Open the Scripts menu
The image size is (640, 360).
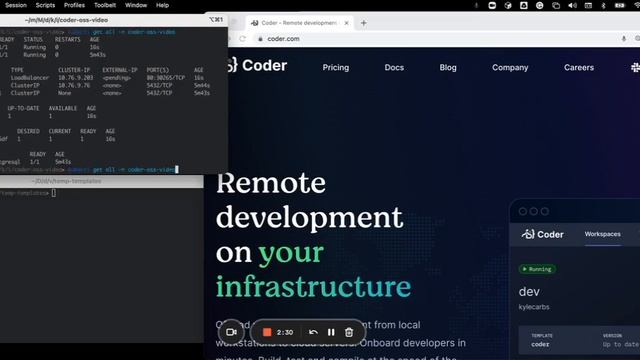pyautogui.click(x=45, y=5)
